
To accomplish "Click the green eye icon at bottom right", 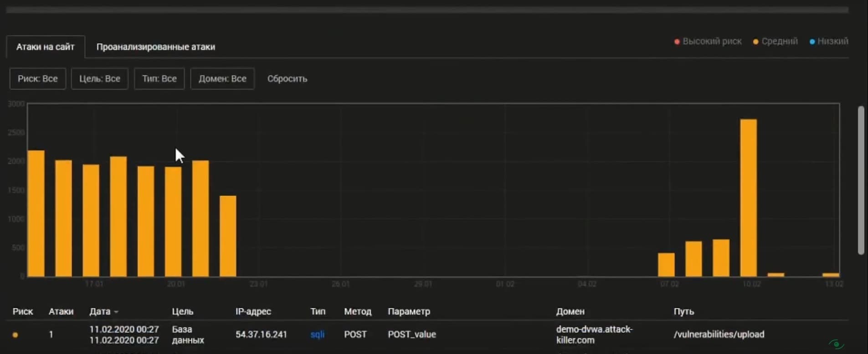I will click(x=836, y=344).
